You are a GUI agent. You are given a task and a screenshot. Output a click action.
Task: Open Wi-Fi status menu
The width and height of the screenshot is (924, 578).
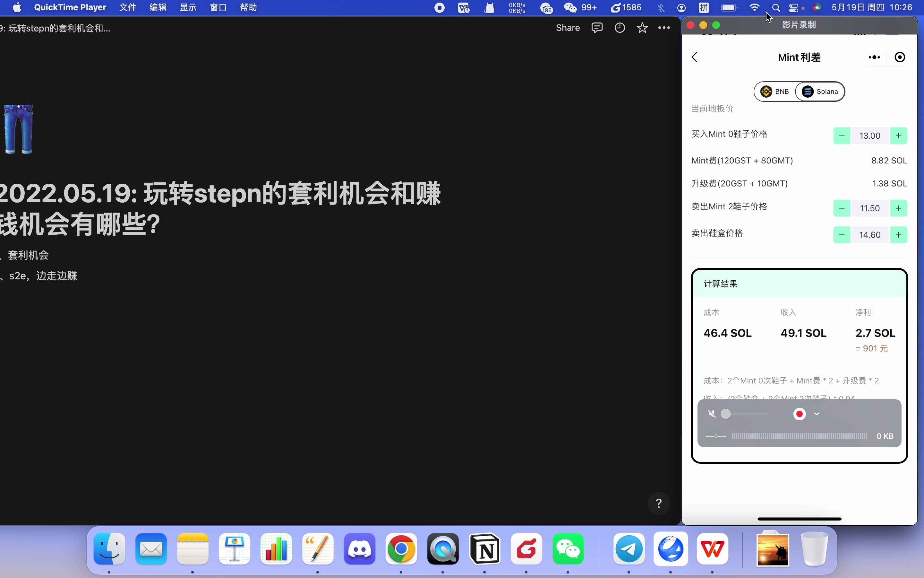pyautogui.click(x=755, y=8)
